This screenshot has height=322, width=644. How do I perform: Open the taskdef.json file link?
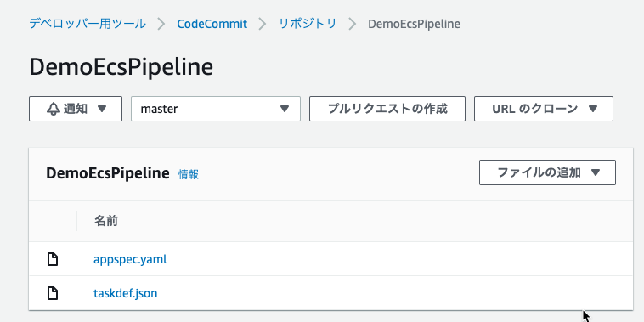(x=125, y=293)
